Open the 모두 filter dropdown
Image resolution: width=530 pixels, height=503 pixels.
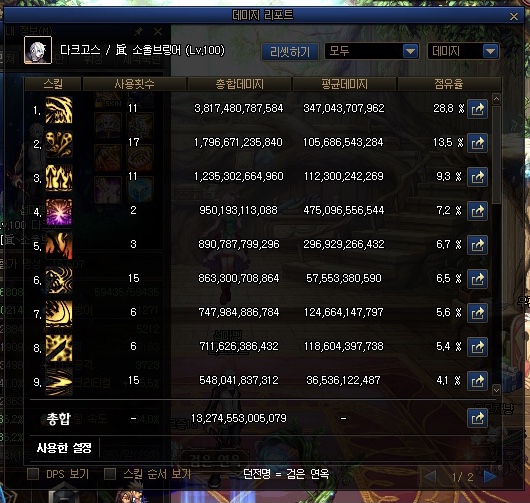(x=372, y=51)
